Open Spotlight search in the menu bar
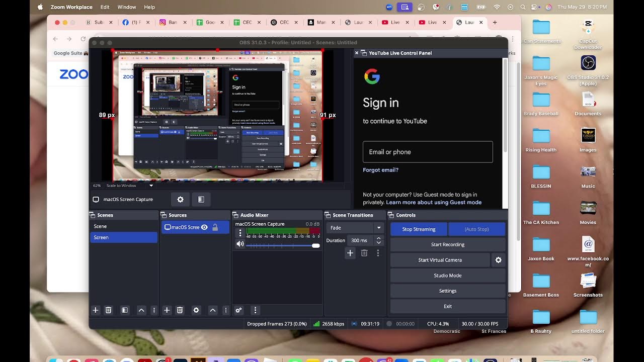 click(x=523, y=7)
